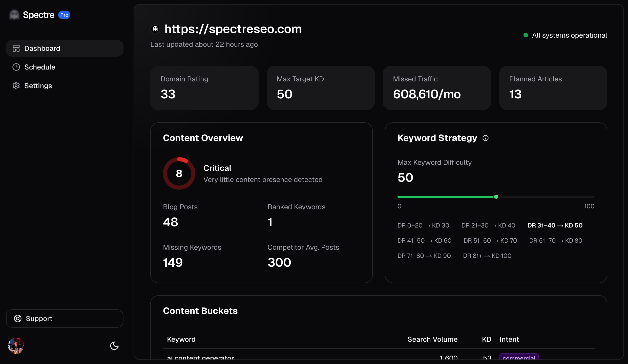Click the Max Keyword Difficulty slider handle
This screenshot has width=628, height=364.
point(496,197)
